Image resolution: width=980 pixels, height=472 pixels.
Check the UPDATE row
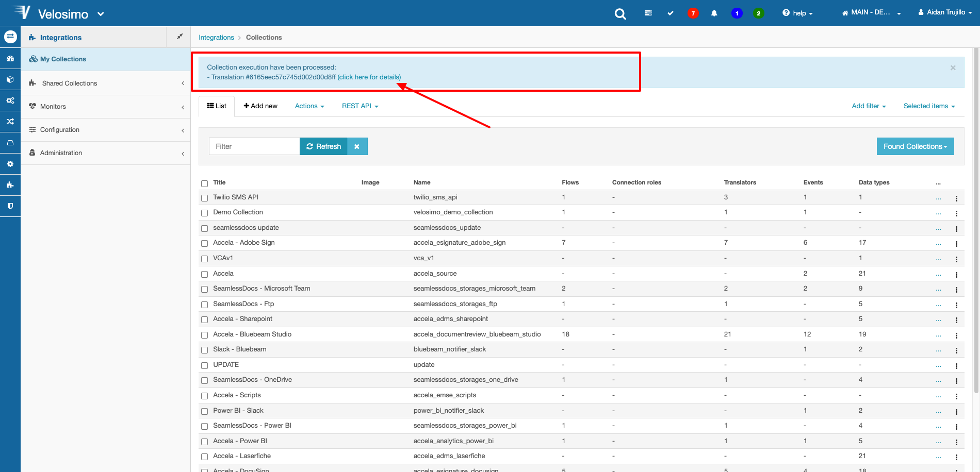204,365
